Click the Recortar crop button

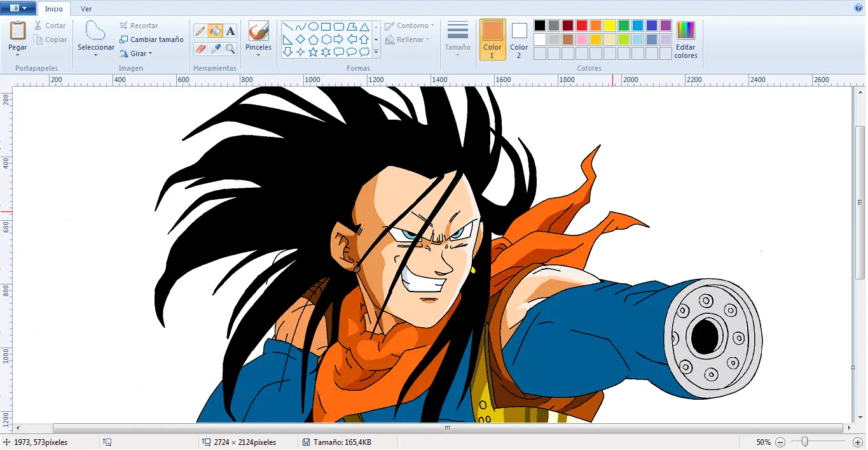click(x=139, y=25)
